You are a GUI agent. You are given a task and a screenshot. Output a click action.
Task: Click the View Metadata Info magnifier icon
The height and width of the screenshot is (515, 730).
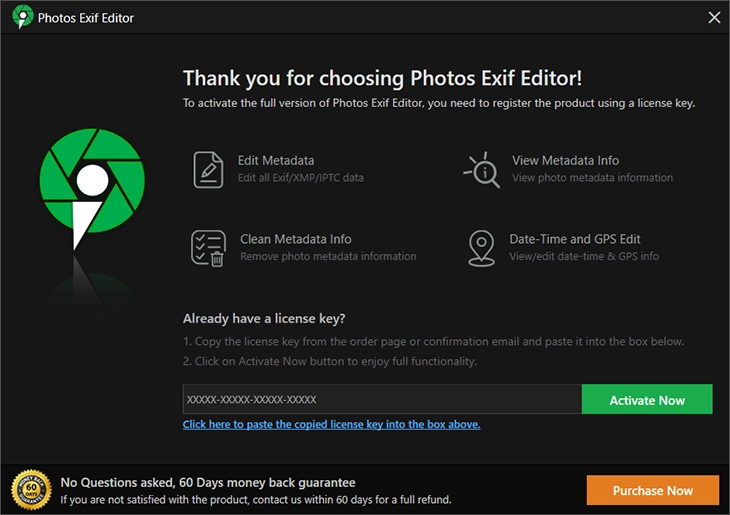(x=482, y=169)
